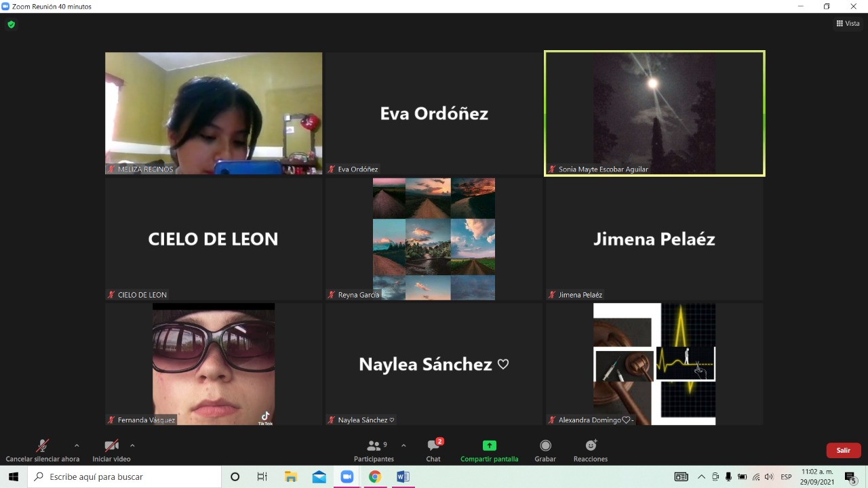
Task: Select Fernanda Vásquez video tile
Action: [214, 364]
